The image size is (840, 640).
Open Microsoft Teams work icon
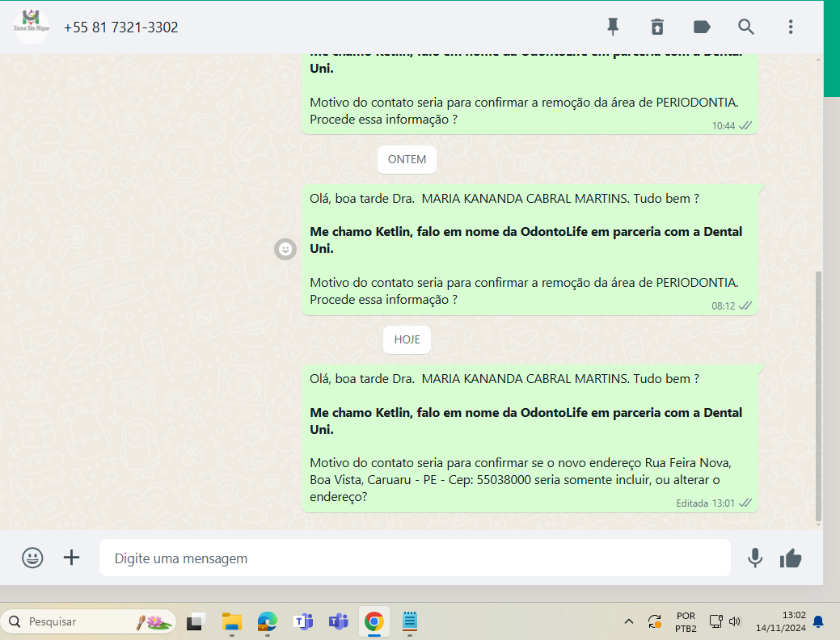click(339, 621)
